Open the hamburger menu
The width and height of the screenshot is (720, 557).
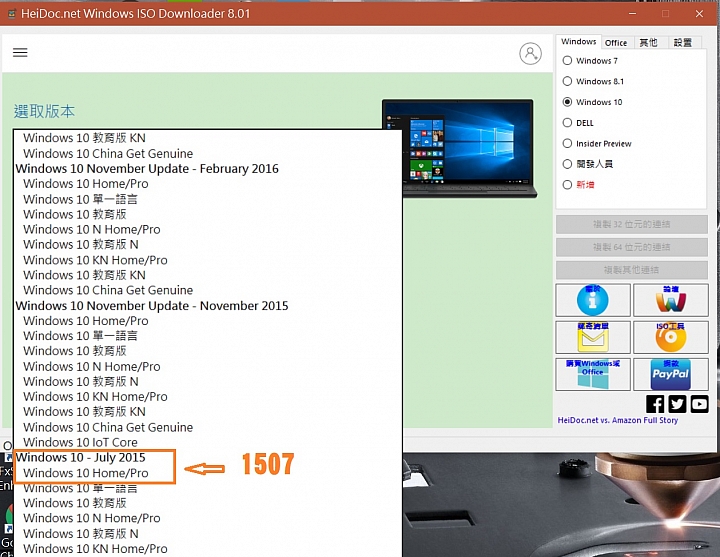pyautogui.click(x=20, y=52)
